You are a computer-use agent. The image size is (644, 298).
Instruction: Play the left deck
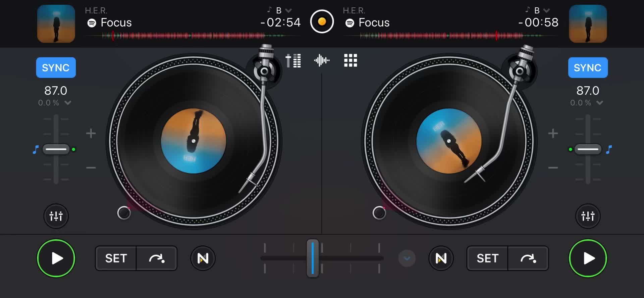[56, 258]
